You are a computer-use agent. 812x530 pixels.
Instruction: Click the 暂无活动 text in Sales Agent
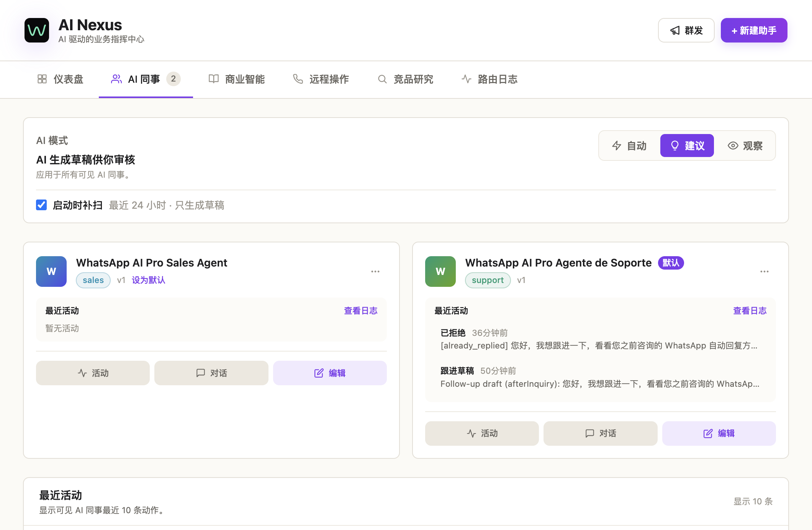point(62,328)
